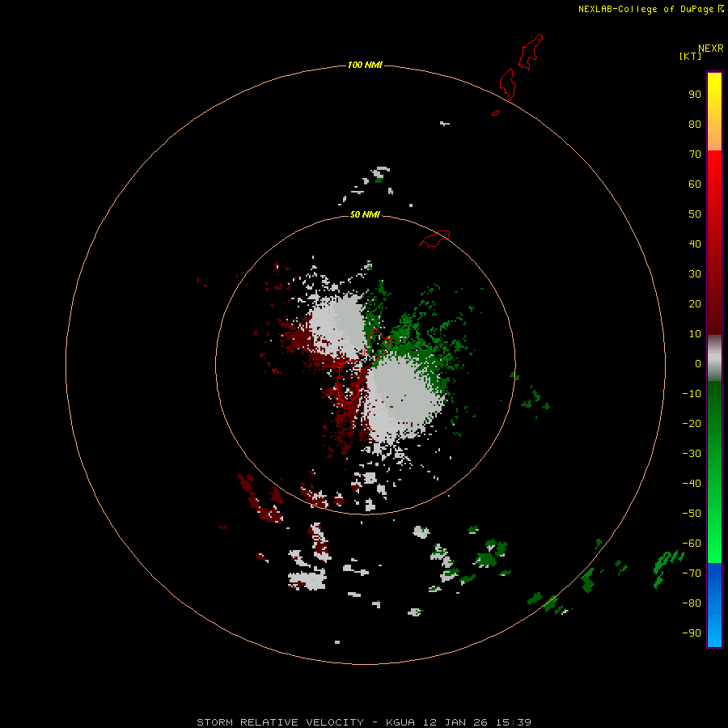The image size is (728, 728).
Task: Click the -60 value on velocity scale
Action: 692,544
